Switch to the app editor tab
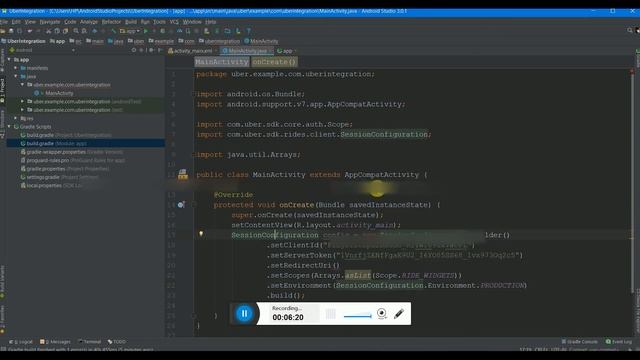 [287, 51]
